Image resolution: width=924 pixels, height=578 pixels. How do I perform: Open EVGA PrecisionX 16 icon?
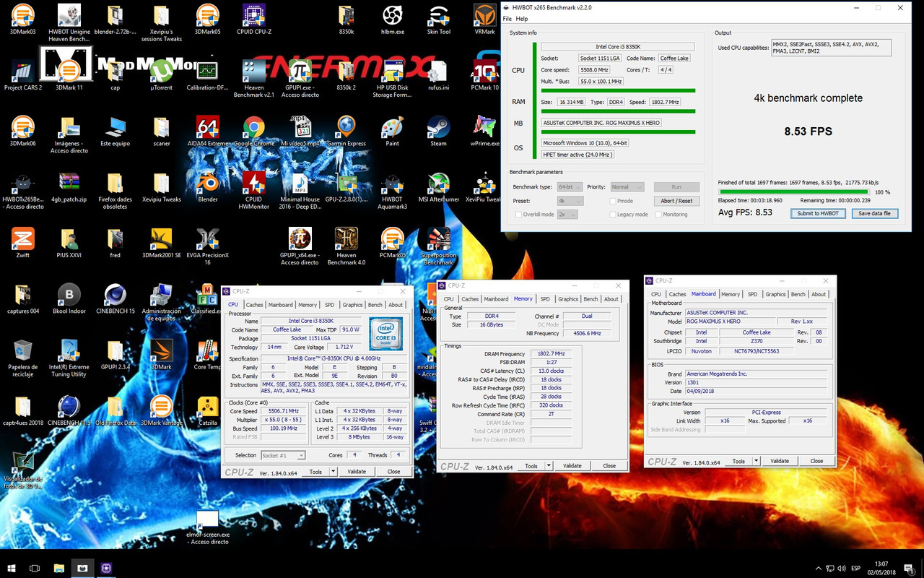click(208, 246)
